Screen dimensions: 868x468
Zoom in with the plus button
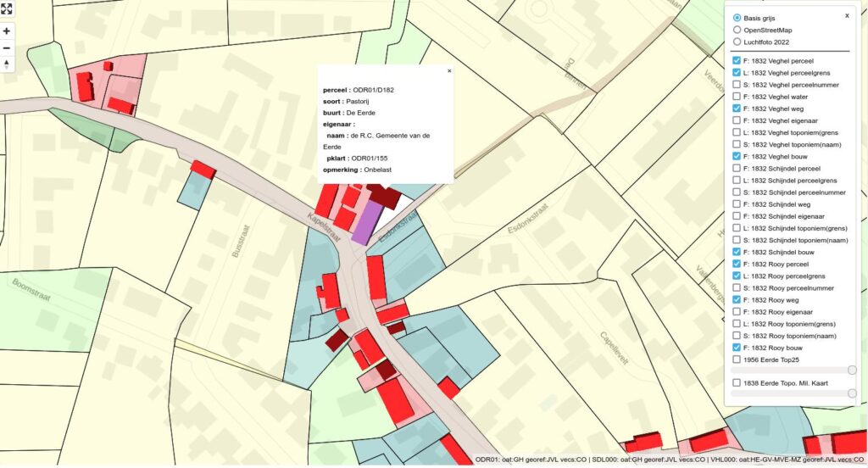(x=7, y=31)
